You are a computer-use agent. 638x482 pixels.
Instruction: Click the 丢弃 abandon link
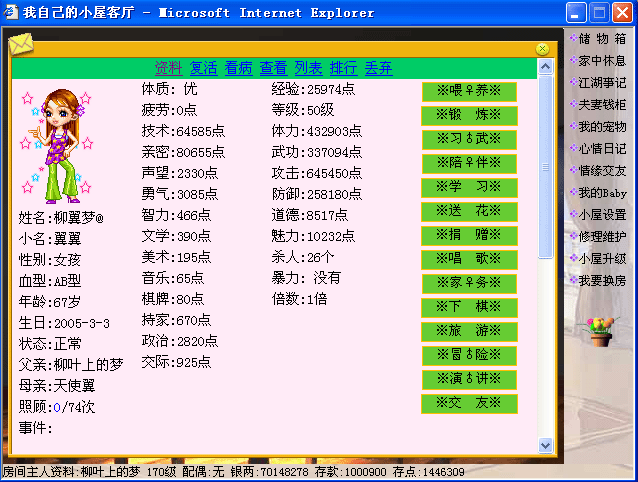coord(378,68)
